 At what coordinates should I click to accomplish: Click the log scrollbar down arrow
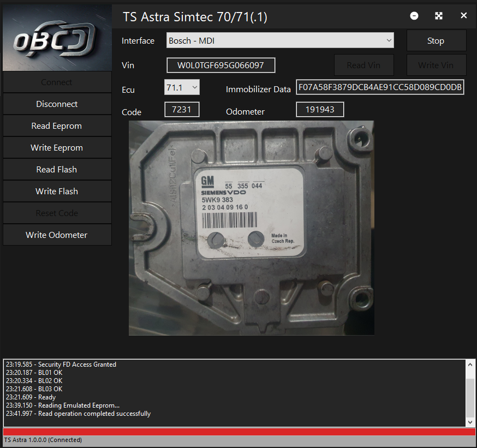[x=470, y=422]
